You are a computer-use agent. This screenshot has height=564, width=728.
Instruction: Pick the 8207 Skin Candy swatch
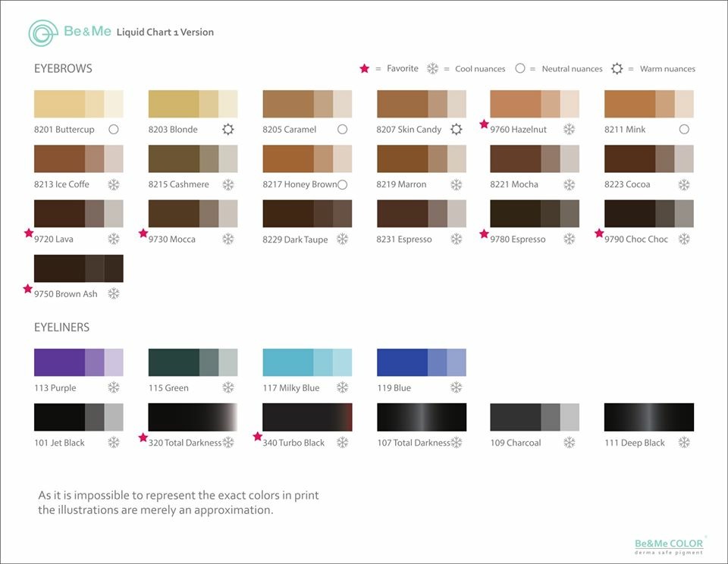(421, 104)
